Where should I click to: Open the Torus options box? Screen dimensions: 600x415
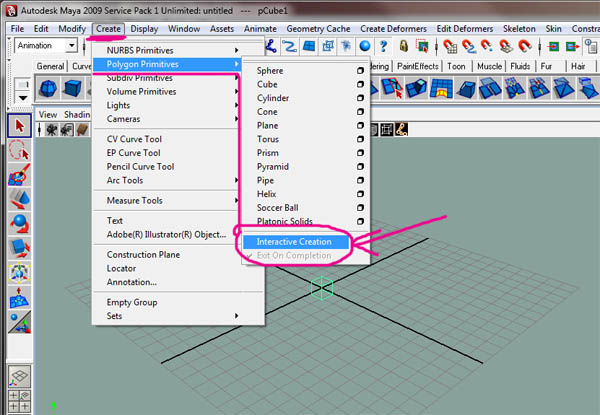coord(360,139)
